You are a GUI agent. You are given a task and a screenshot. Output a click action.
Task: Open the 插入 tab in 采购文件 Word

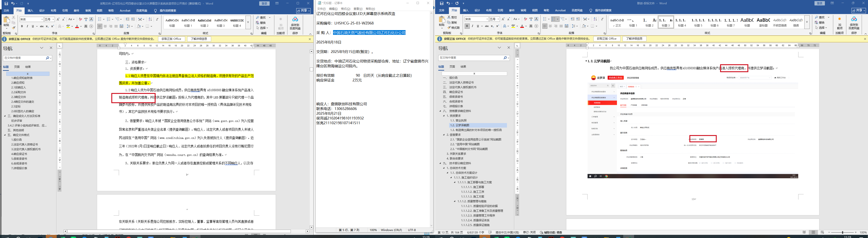30,10
